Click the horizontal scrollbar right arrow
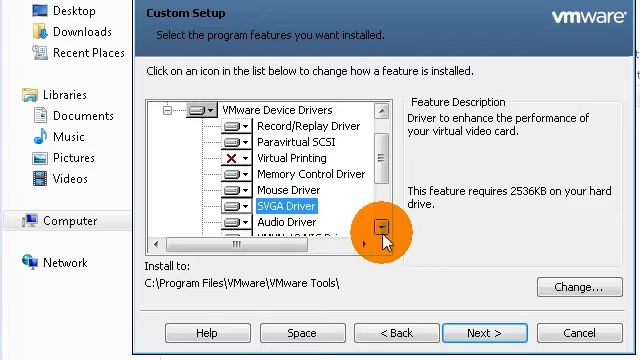The height and width of the screenshot is (360, 640). (x=364, y=244)
